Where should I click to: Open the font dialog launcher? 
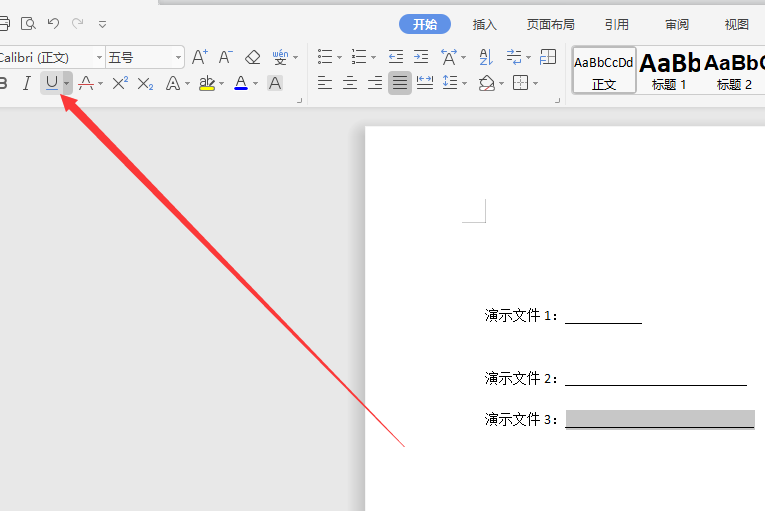pyautogui.click(x=300, y=101)
